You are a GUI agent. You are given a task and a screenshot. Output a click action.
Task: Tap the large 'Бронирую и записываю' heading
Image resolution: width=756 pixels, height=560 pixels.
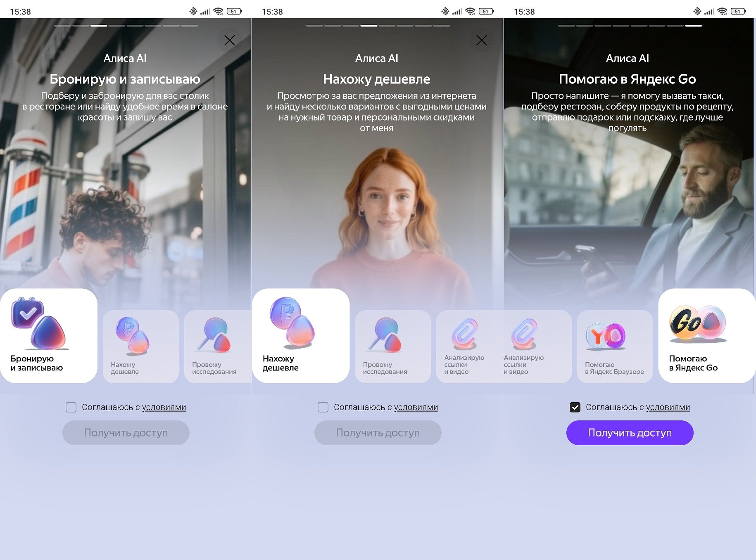tap(125, 79)
